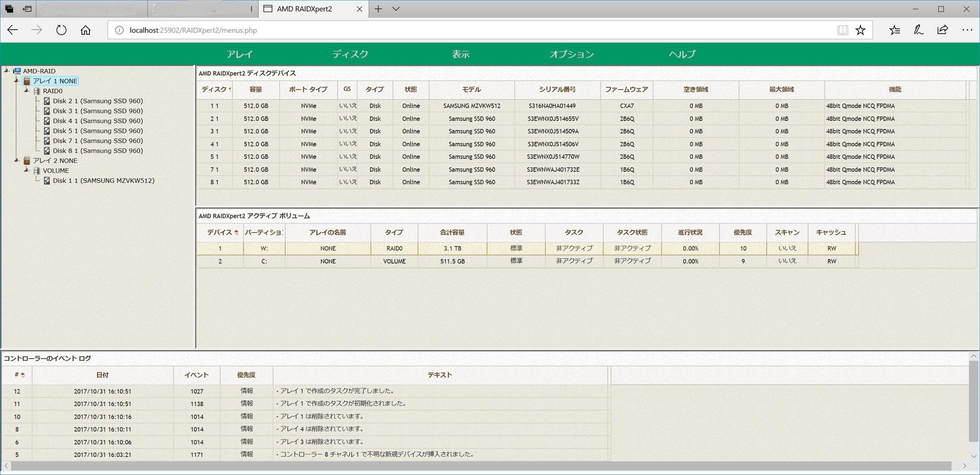This screenshot has height=475, width=980.
Task: Show tabs you've set aside icon
Action: tap(9, 9)
